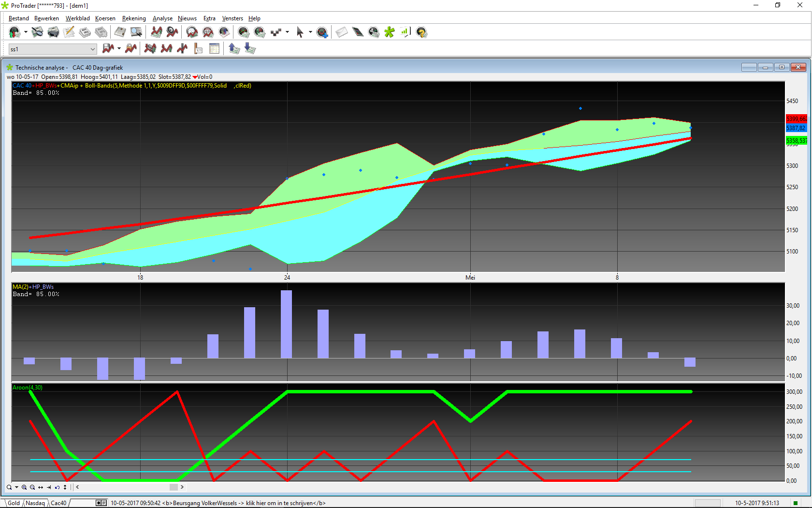Screen dimensions: 812x508
Task: Click the vertical double arrow scale icon
Action: coord(65,487)
